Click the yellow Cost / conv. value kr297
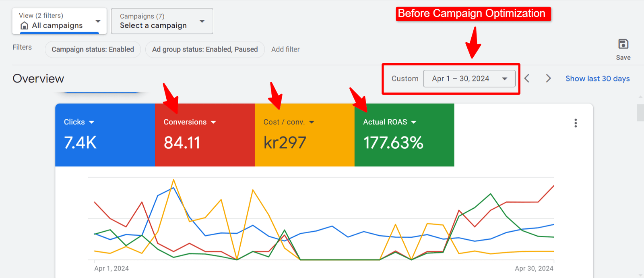The height and width of the screenshot is (278, 644). coord(285,143)
